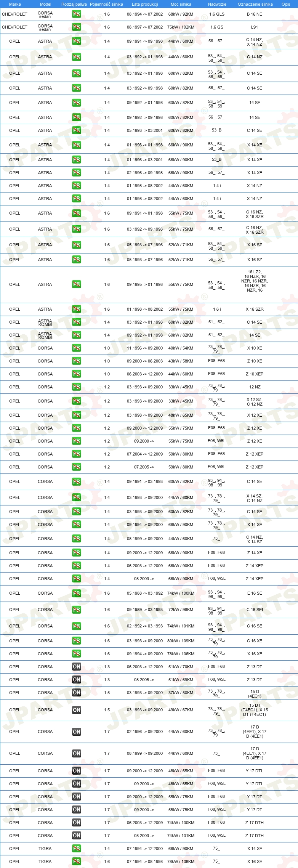The image size is (298, 868).
Task: Select the PB icon in Tigra X 16 XE row
Action: (x=76, y=862)
